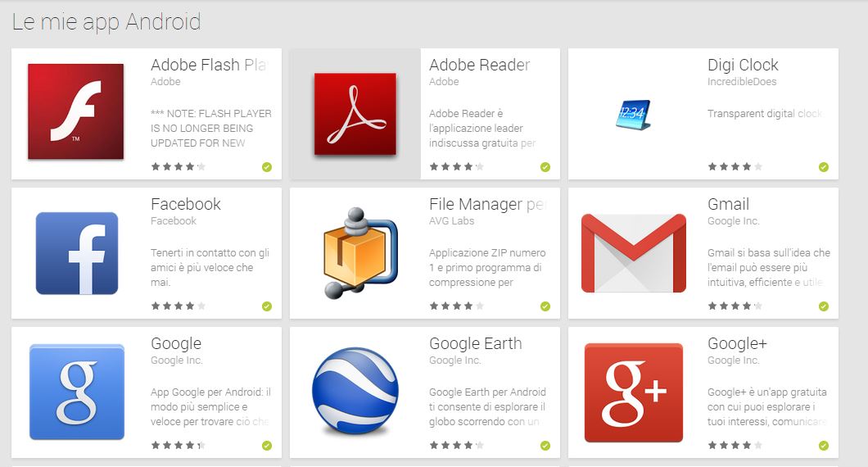Click the star rating on Adobe Flash Player
Viewport: 868px width, 467px height.
tap(178, 166)
